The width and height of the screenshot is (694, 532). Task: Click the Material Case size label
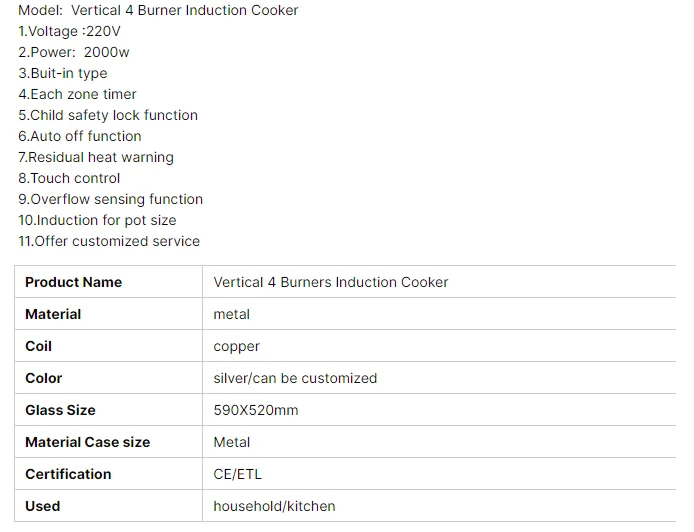pos(88,442)
